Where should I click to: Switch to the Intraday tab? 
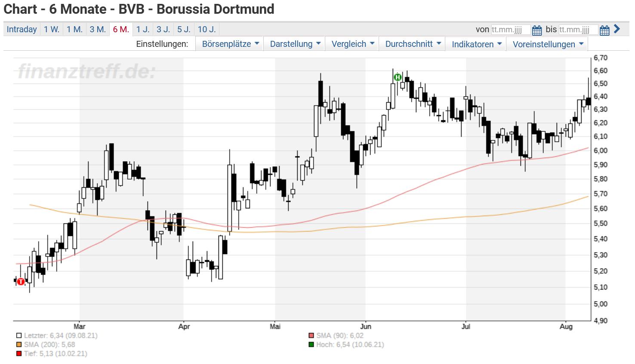tap(22, 29)
